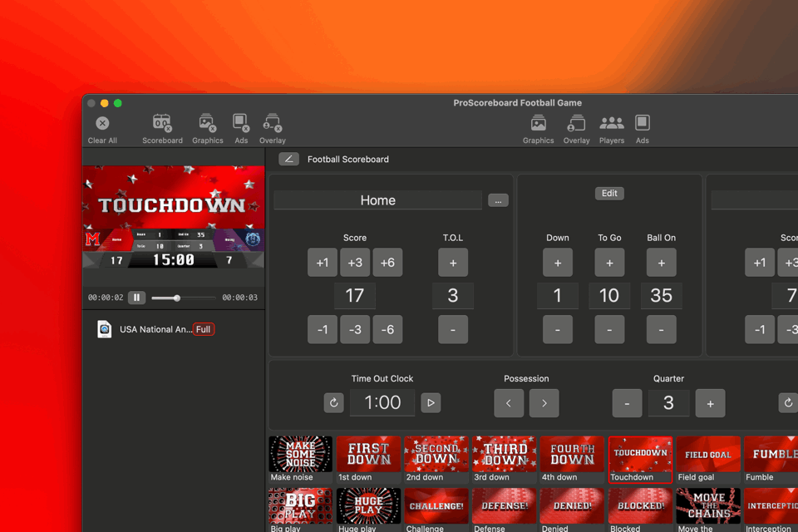Image resolution: width=798 pixels, height=532 pixels.
Task: Click the pencil edit icon beside Football Scoreboard
Action: pyautogui.click(x=288, y=159)
